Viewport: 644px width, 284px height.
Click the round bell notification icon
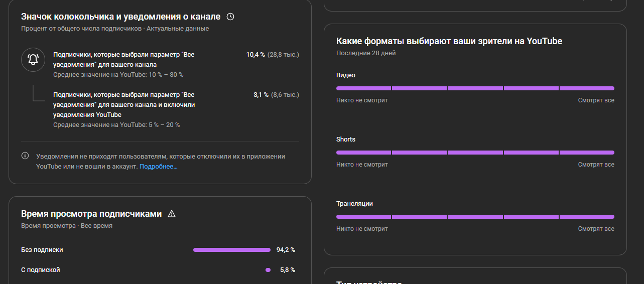pos(33,60)
